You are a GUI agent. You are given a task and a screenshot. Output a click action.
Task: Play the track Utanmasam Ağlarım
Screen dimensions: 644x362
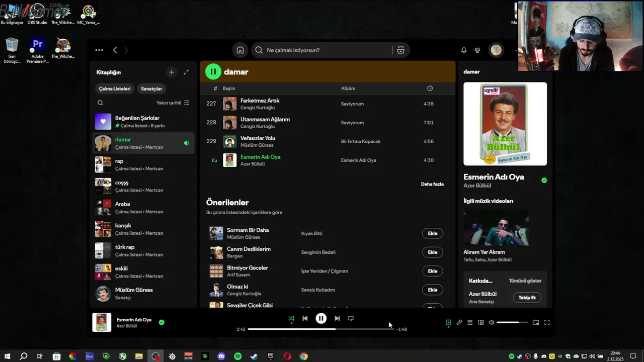(x=265, y=120)
